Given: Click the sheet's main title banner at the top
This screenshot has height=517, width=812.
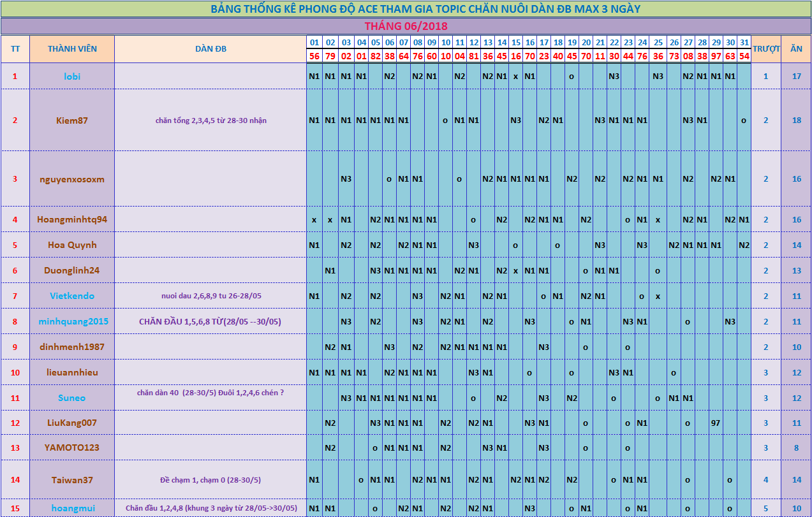Looking at the screenshot, I should tap(406, 9).
